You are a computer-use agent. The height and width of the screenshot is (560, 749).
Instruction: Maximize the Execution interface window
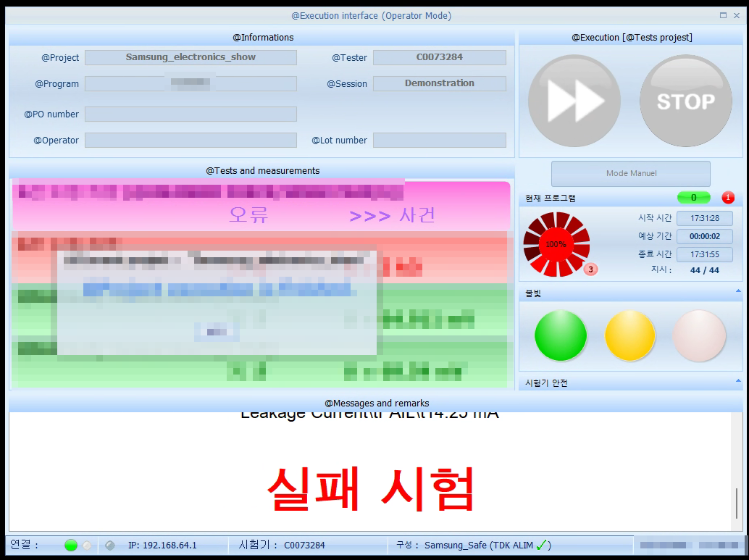[723, 15]
